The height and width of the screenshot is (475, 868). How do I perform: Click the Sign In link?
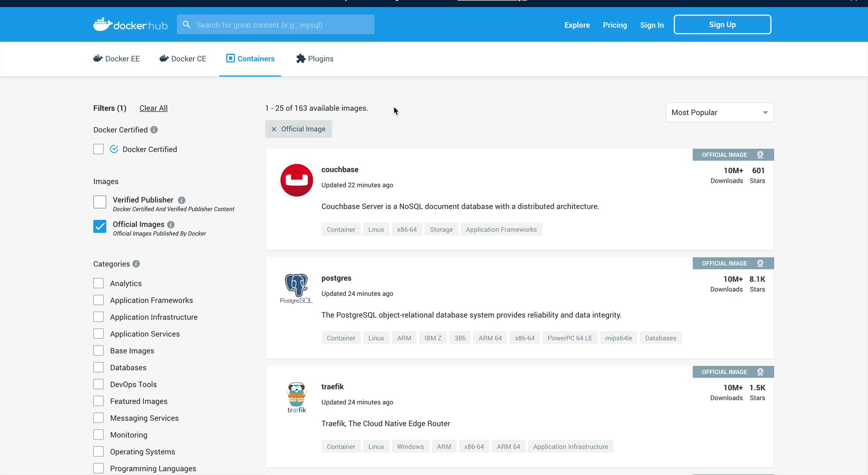click(652, 25)
